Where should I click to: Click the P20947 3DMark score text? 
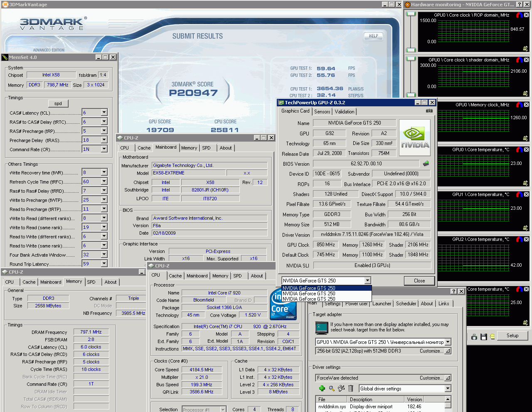[x=193, y=93]
